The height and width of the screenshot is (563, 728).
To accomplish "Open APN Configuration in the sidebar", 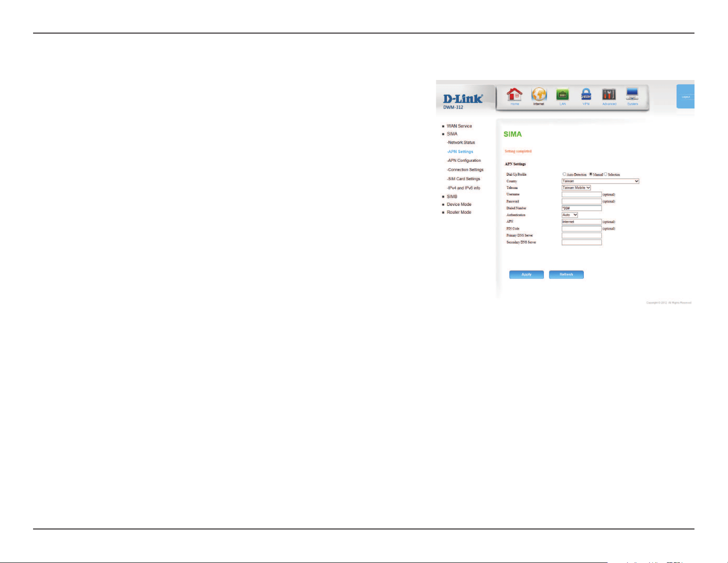I will 464,160.
